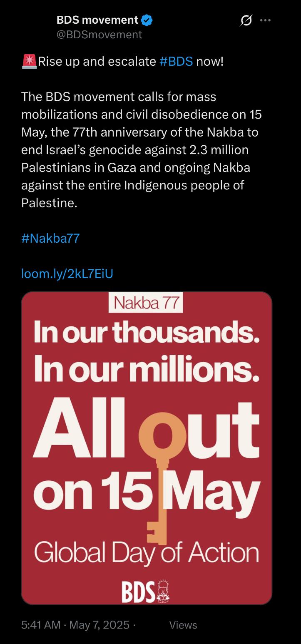Click the Handala figure beside BDS logo
Image resolution: width=301 pixels, height=644 pixels.
[x=163, y=591]
